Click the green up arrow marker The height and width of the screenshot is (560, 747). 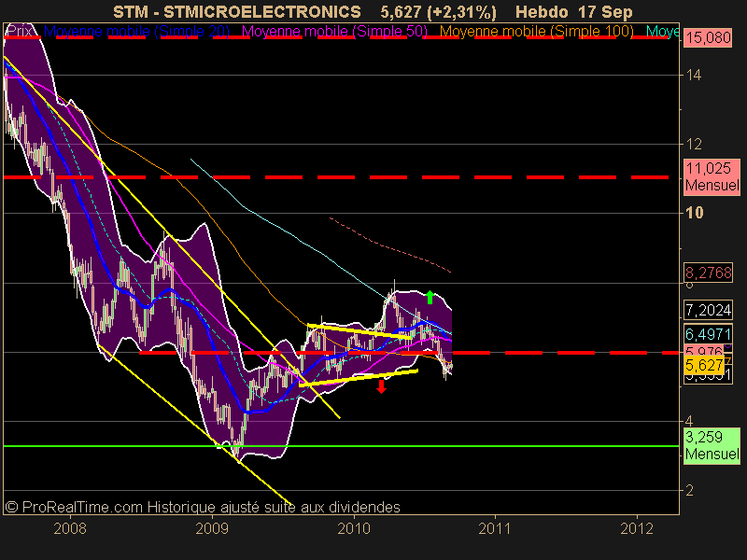[430, 297]
